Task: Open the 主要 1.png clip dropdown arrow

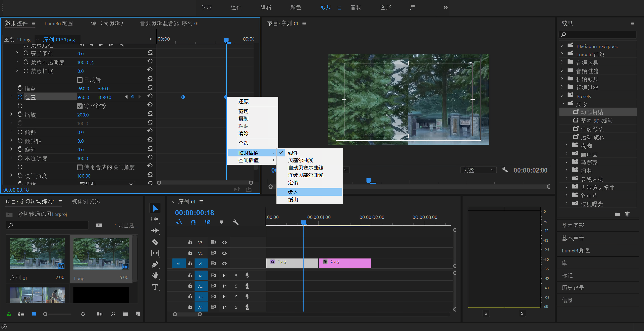Action: click(38, 40)
